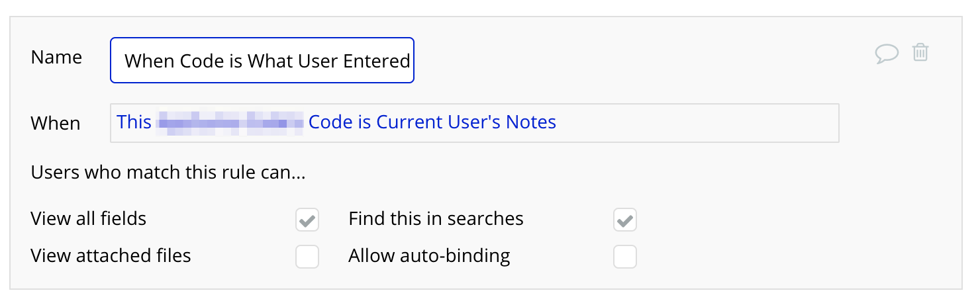Click the "Find this in searches" label
This screenshot has width=980, height=303.
coord(436,218)
